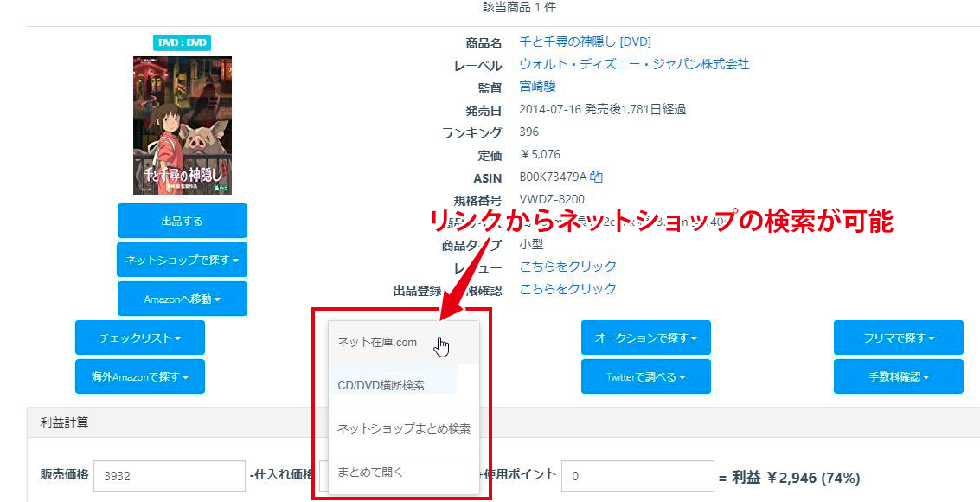This screenshot has width=980, height=502.
Task: Select ネットショップまとめ検索 menu entry
Action: 404,428
